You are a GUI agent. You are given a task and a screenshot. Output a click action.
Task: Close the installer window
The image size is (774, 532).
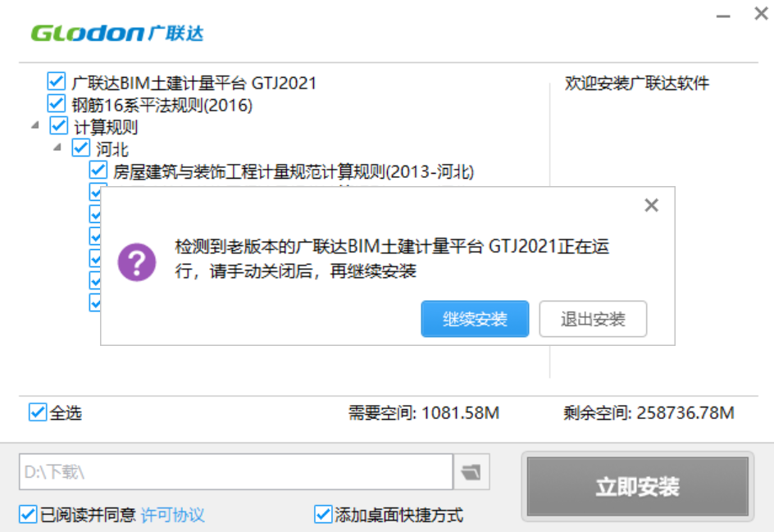pos(761,14)
